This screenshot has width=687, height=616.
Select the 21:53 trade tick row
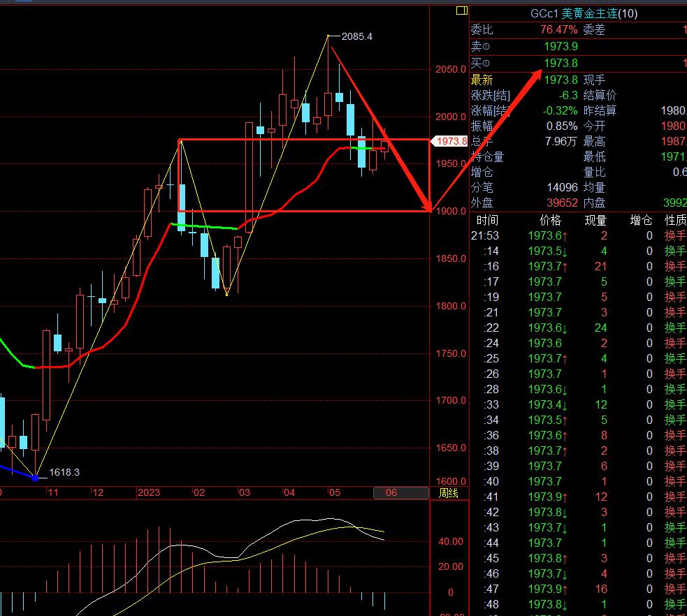579,235
